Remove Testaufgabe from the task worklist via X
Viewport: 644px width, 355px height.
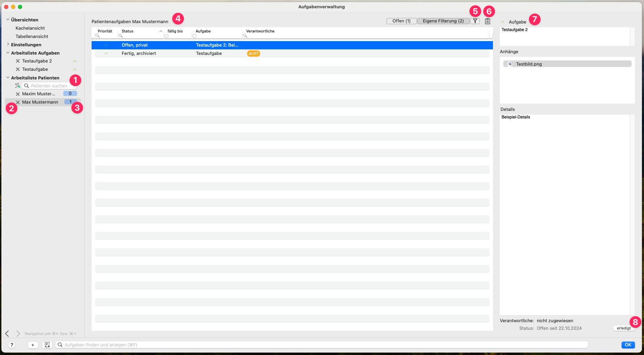coord(18,69)
